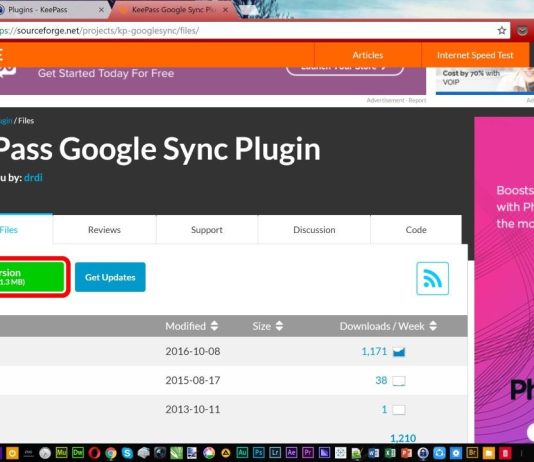The height and width of the screenshot is (462, 534).
Task: Click the Articles menu item
Action: 368,55
